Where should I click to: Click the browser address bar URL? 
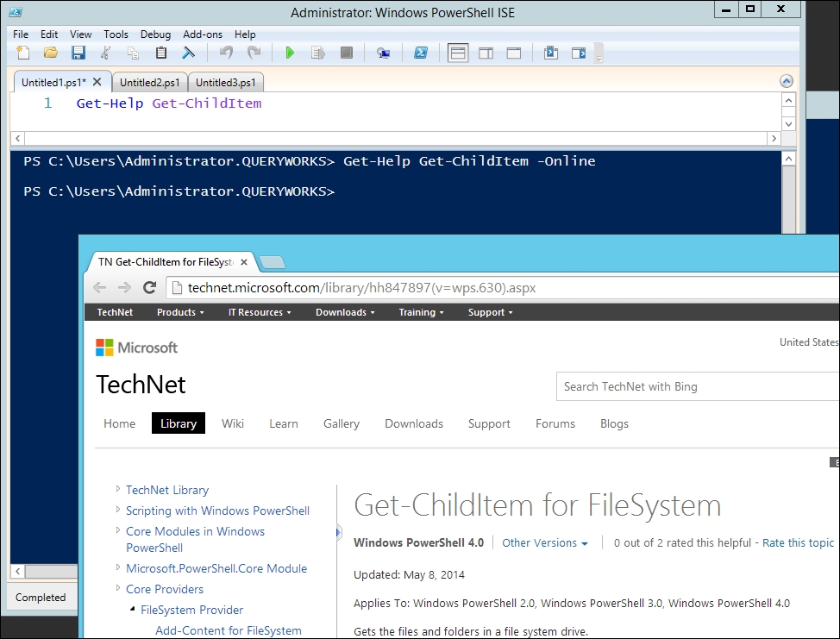pos(361,288)
